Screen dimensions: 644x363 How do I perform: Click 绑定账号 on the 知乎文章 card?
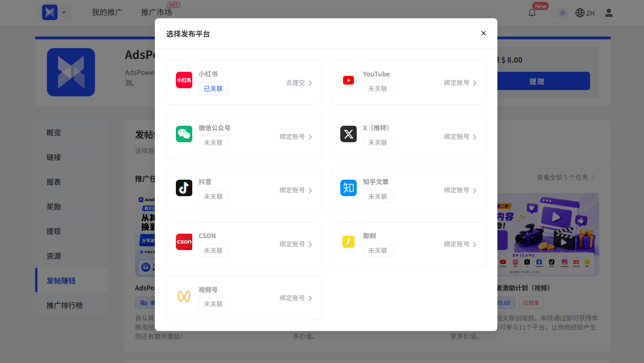pyautogui.click(x=457, y=190)
